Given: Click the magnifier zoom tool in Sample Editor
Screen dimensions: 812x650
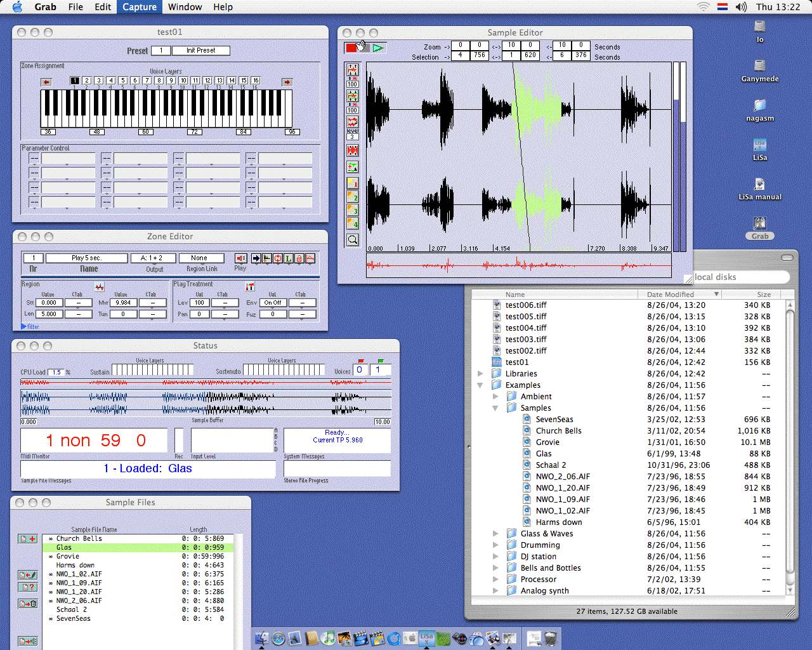Looking at the screenshot, I should point(352,239).
